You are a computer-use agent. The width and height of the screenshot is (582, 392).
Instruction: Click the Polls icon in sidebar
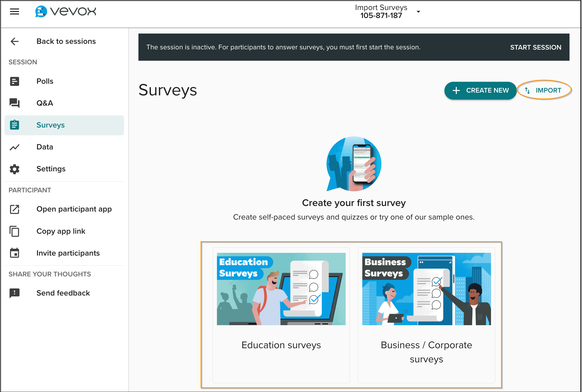(x=14, y=81)
